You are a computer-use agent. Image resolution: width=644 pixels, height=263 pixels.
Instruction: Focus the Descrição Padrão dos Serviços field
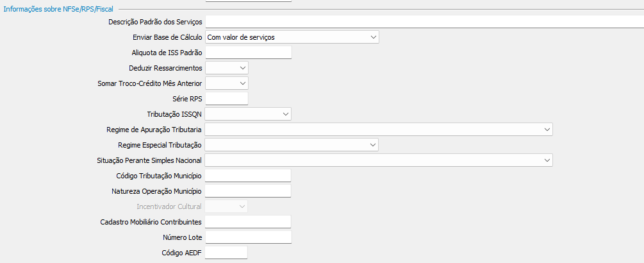423,22
